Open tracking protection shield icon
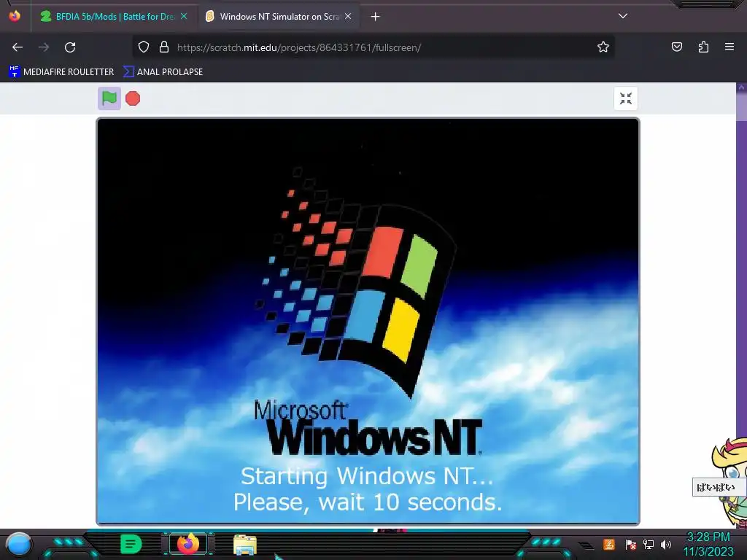 [x=144, y=47]
